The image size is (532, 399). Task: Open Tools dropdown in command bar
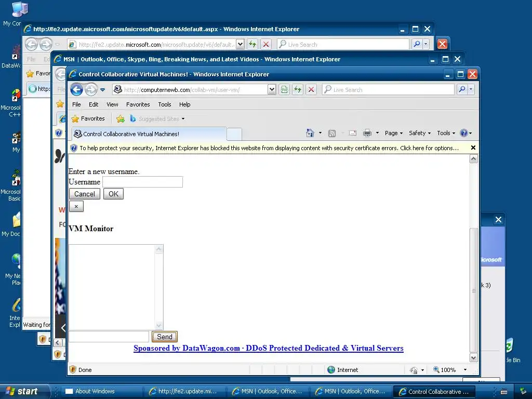point(446,133)
